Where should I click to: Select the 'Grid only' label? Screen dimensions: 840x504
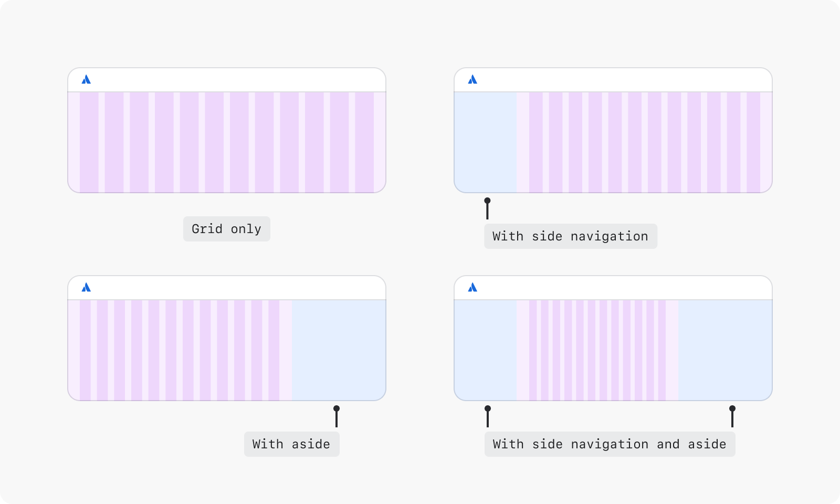(x=227, y=229)
